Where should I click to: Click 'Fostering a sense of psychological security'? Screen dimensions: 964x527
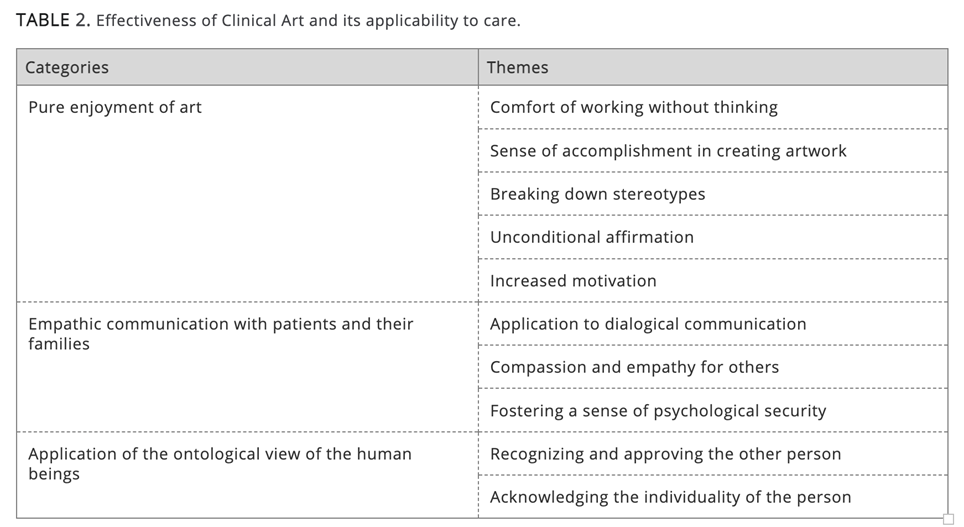pyautogui.click(x=658, y=411)
